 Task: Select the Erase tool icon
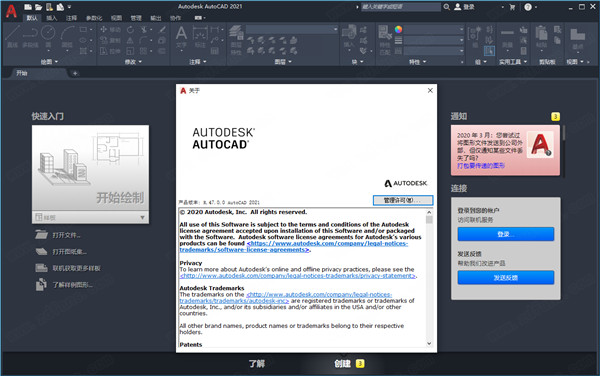162,29
